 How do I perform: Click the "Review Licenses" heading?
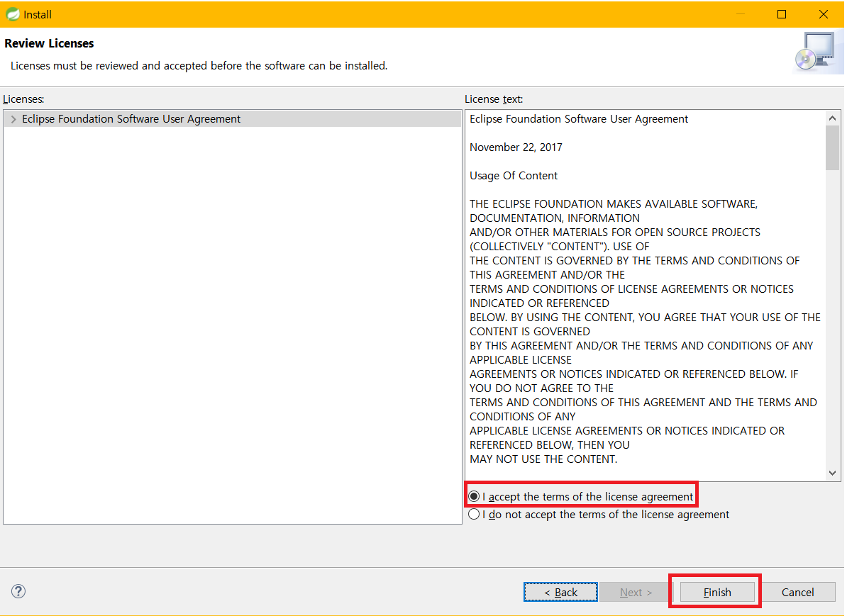coord(49,43)
